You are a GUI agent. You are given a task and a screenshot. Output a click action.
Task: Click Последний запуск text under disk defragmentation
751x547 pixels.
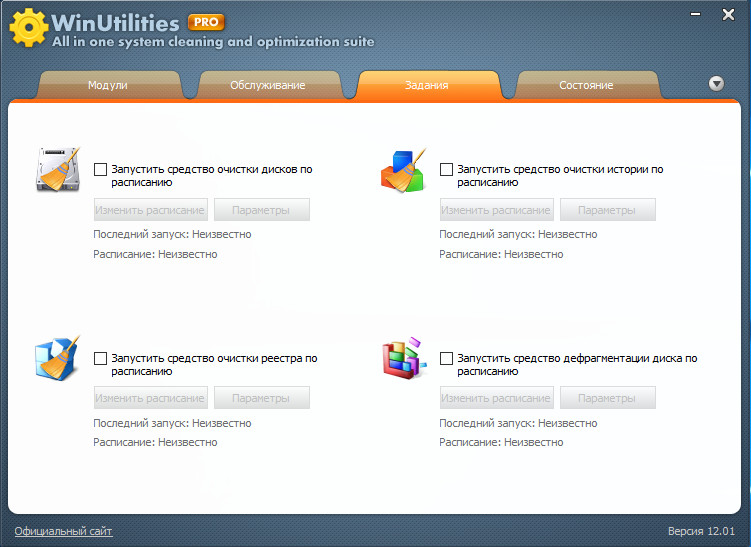pos(518,423)
